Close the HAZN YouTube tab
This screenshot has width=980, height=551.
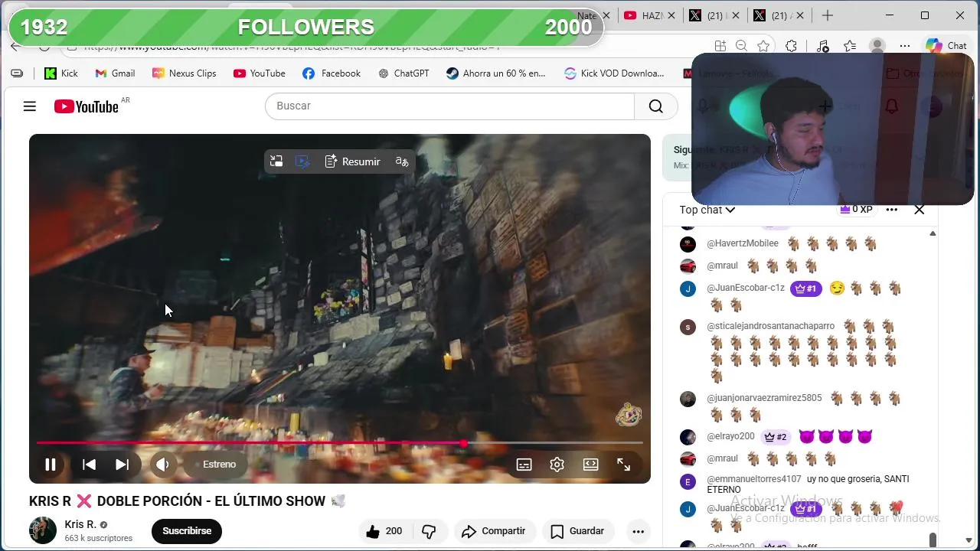(x=671, y=15)
